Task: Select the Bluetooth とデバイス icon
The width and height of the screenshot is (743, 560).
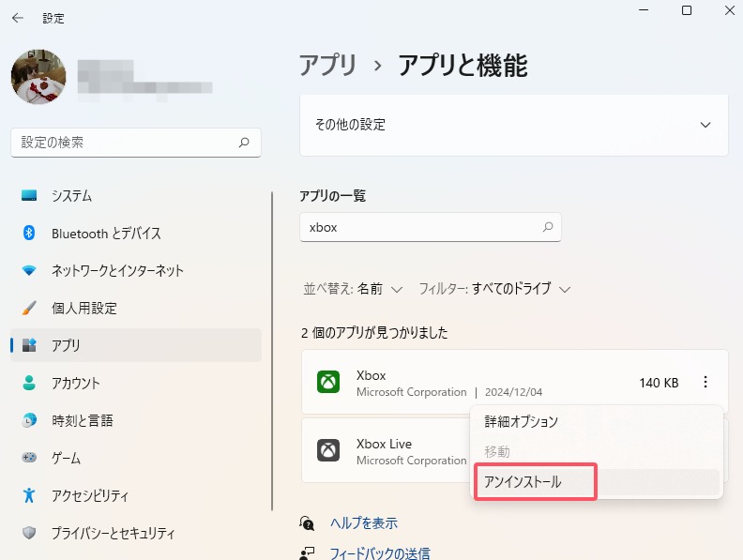Action: click(x=29, y=233)
